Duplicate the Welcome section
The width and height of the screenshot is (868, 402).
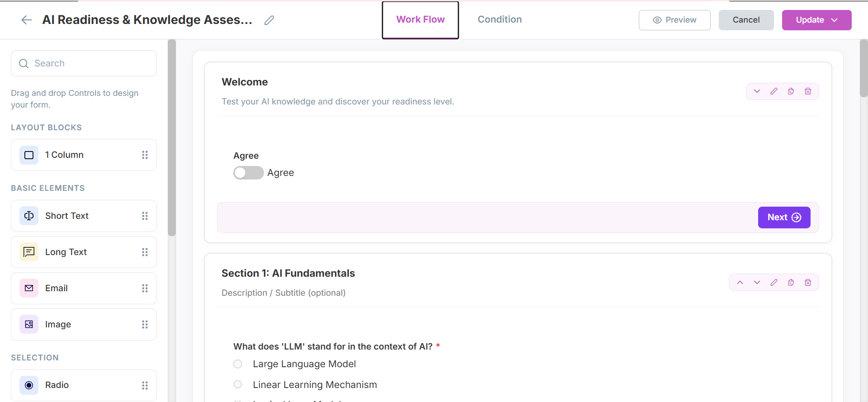coord(791,91)
